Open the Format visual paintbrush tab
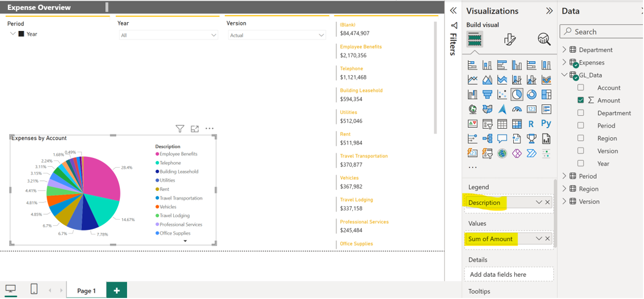This screenshot has width=644, height=299. 510,39
